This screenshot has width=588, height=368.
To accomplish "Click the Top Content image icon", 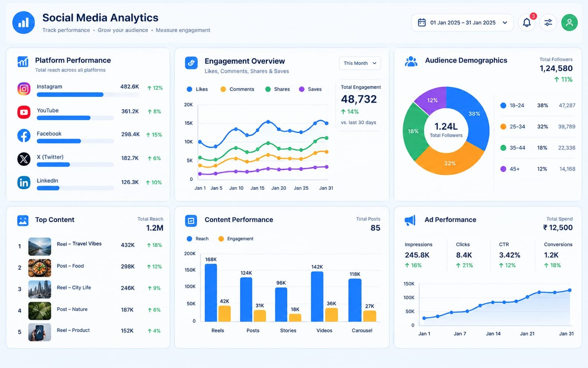I will point(23,220).
